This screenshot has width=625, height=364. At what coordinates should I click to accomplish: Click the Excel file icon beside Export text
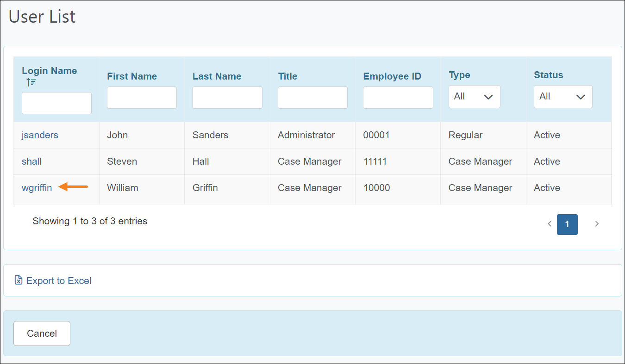[18, 280]
